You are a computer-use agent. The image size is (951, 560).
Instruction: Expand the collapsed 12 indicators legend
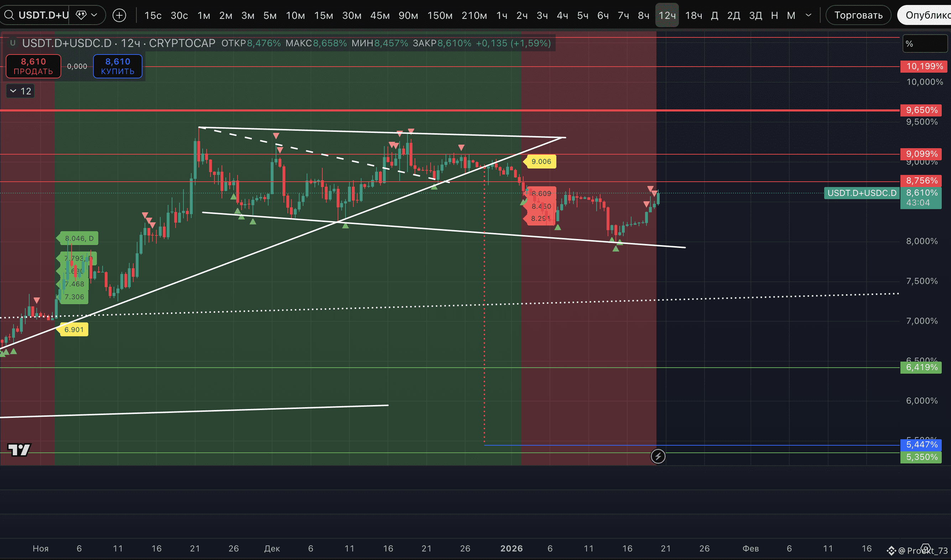pyautogui.click(x=20, y=91)
